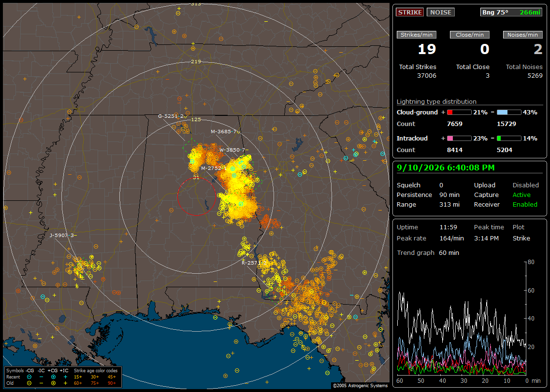The image size is (550, 392).
Task: Click the positive cloud-ground red bar
Action: click(x=459, y=112)
